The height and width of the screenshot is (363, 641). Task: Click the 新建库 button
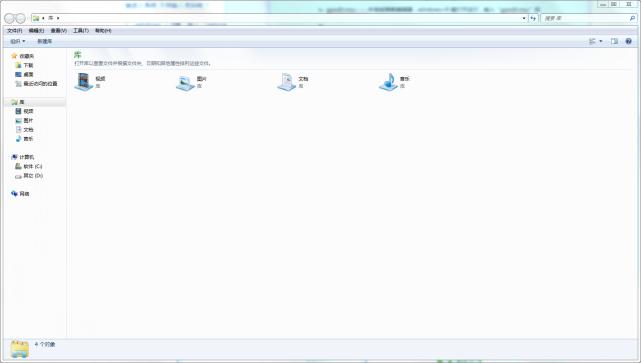tap(45, 41)
